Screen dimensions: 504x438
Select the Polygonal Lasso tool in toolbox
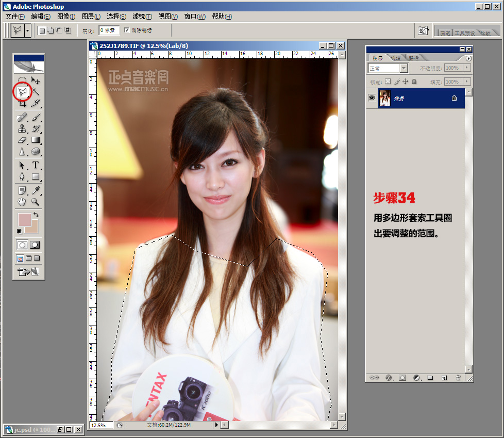pyautogui.click(x=22, y=92)
